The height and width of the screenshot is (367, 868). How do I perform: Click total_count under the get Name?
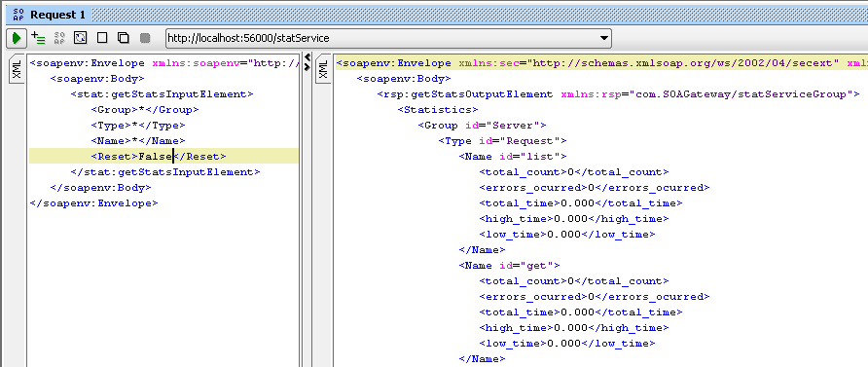(574, 280)
